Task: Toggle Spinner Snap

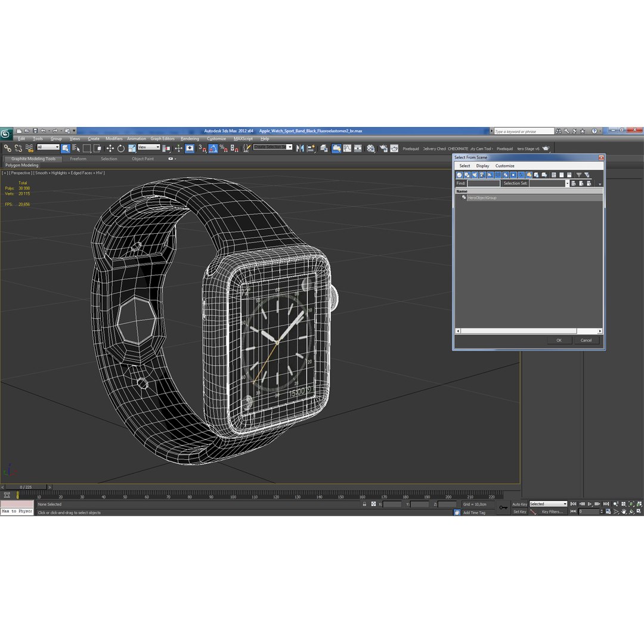Action: [234, 148]
